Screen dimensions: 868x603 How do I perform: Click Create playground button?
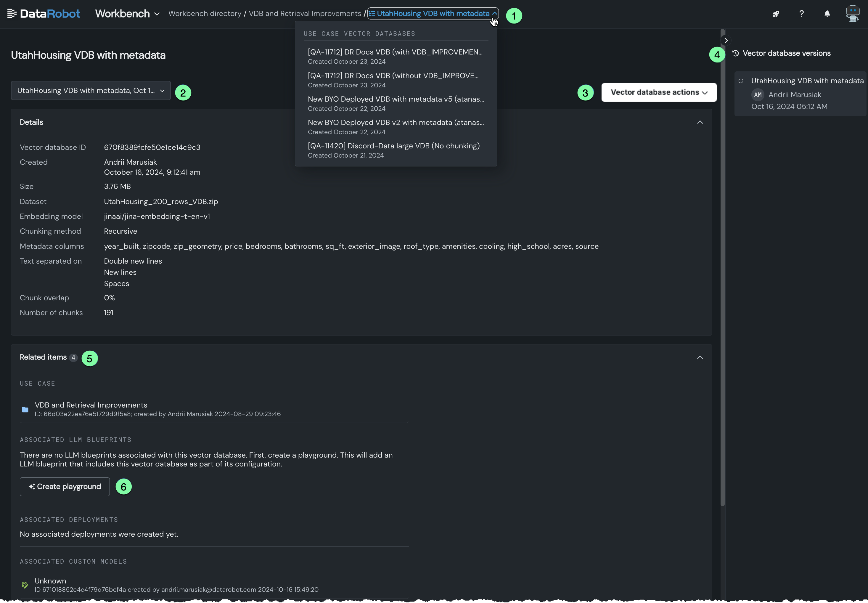tap(65, 486)
